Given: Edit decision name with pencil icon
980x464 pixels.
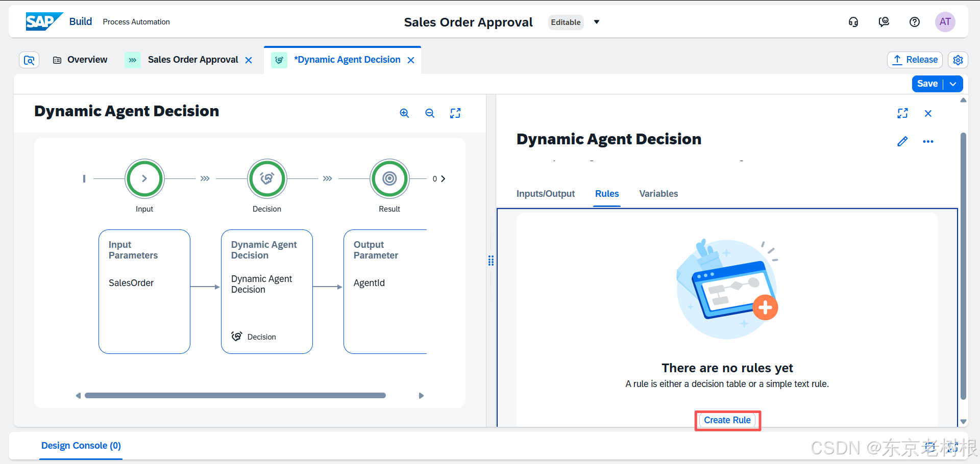Looking at the screenshot, I should [x=902, y=141].
